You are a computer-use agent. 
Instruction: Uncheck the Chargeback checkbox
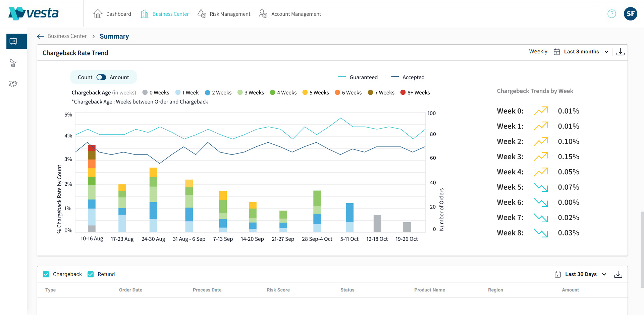[46, 274]
